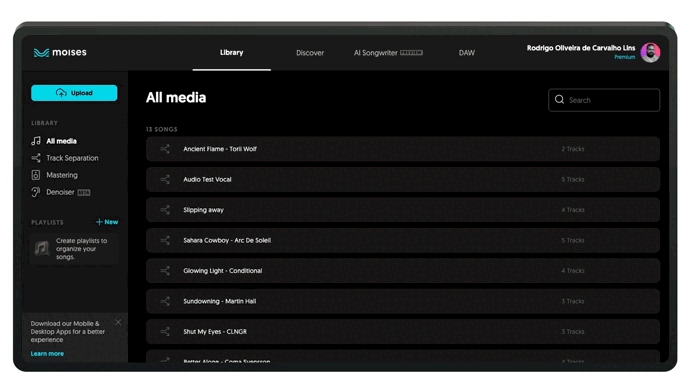Switch to the Discover tab

310,53
